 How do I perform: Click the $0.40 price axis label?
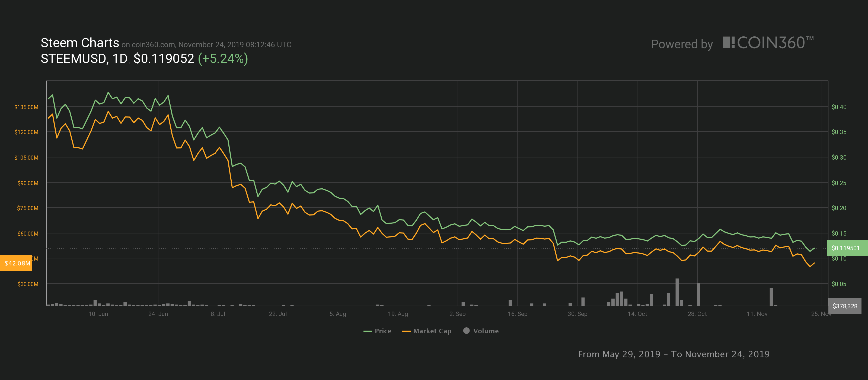point(839,107)
